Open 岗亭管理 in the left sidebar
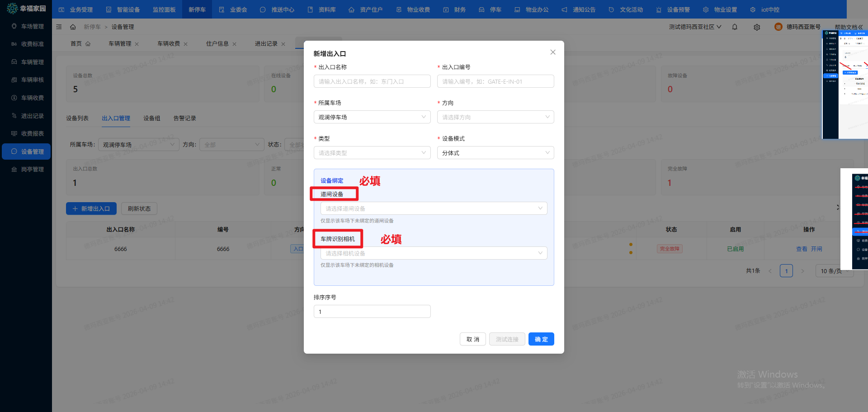 [27, 169]
